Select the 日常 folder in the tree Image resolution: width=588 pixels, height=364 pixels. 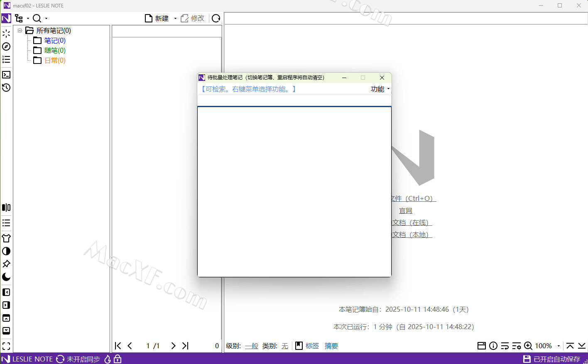(55, 60)
